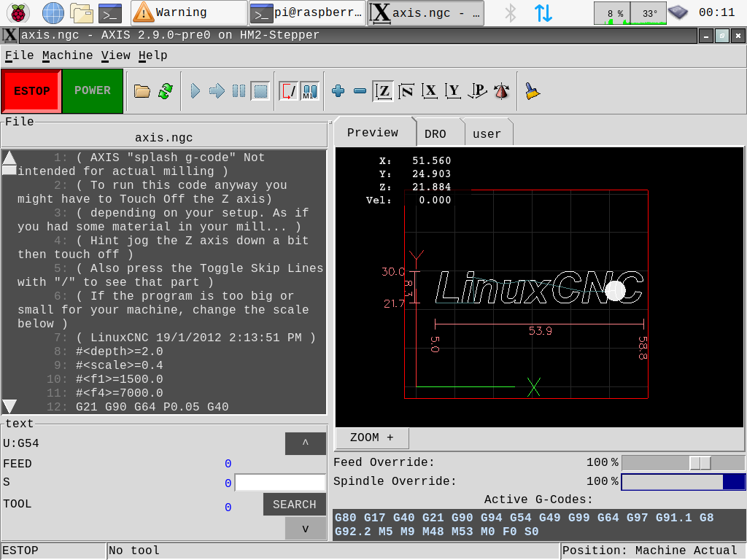Viewport: 747px width, 560px height.
Task: Click the SEARCH button
Action: [x=295, y=505]
